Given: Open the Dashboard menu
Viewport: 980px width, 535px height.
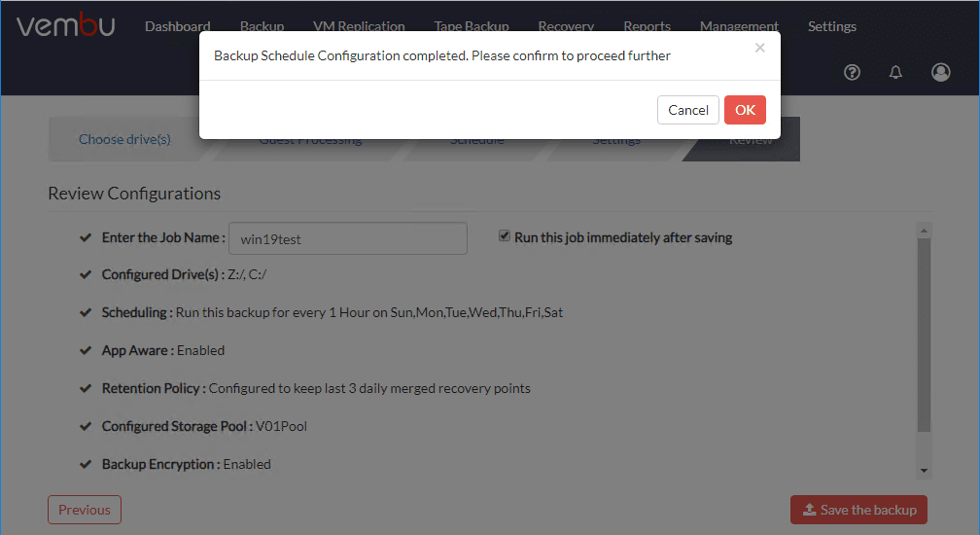Looking at the screenshot, I should pos(178,26).
